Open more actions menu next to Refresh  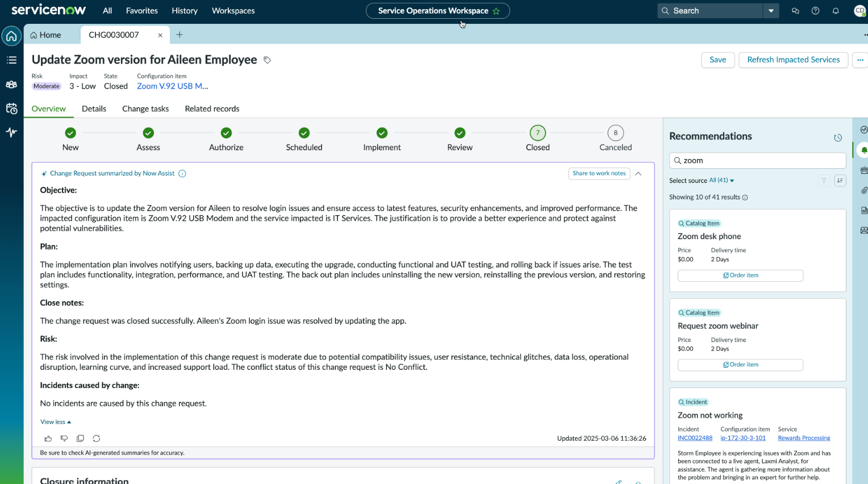click(860, 60)
